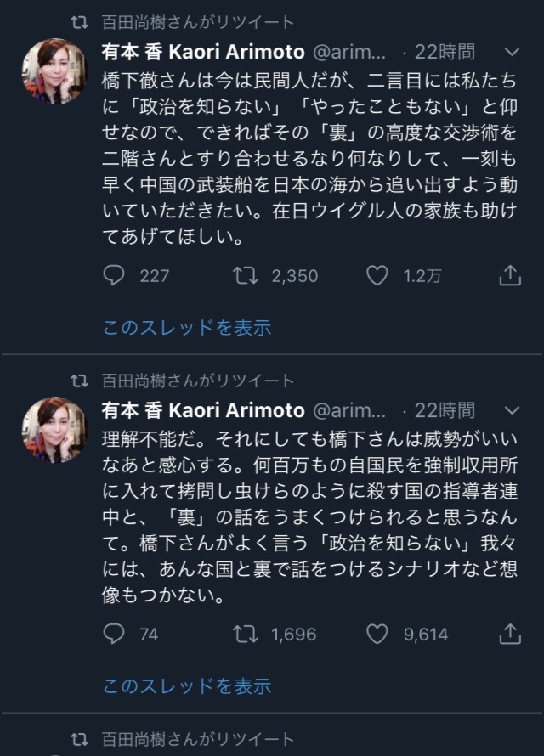Image resolution: width=544 pixels, height=756 pixels.
Task: Share the second tweet via the upload icon
Action: 510,634
